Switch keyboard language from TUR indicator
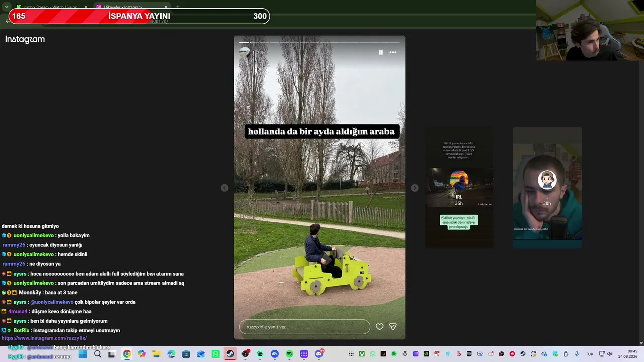644x362 pixels. click(x=590, y=354)
